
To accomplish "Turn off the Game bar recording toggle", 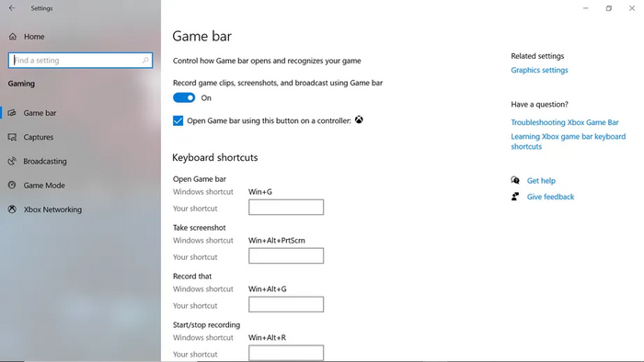I will [184, 97].
